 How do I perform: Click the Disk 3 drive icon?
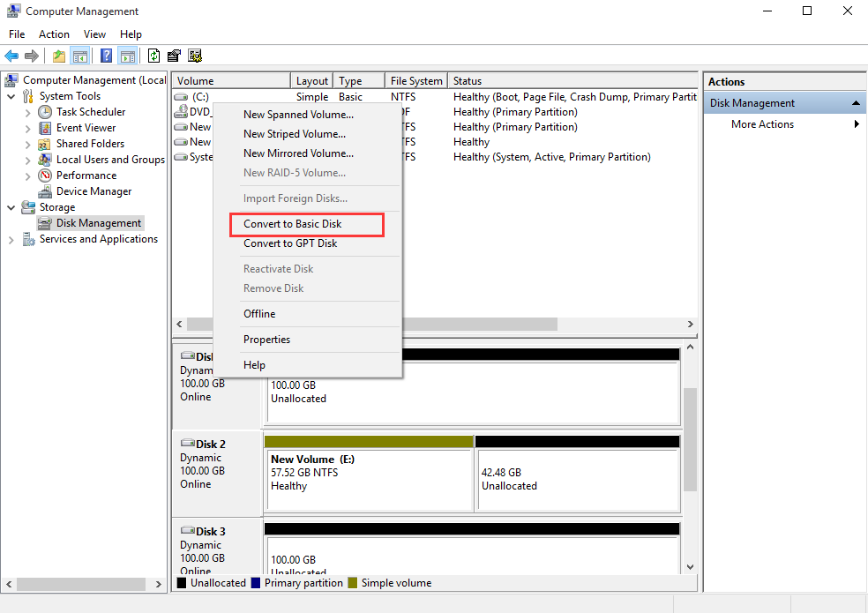[x=188, y=531]
